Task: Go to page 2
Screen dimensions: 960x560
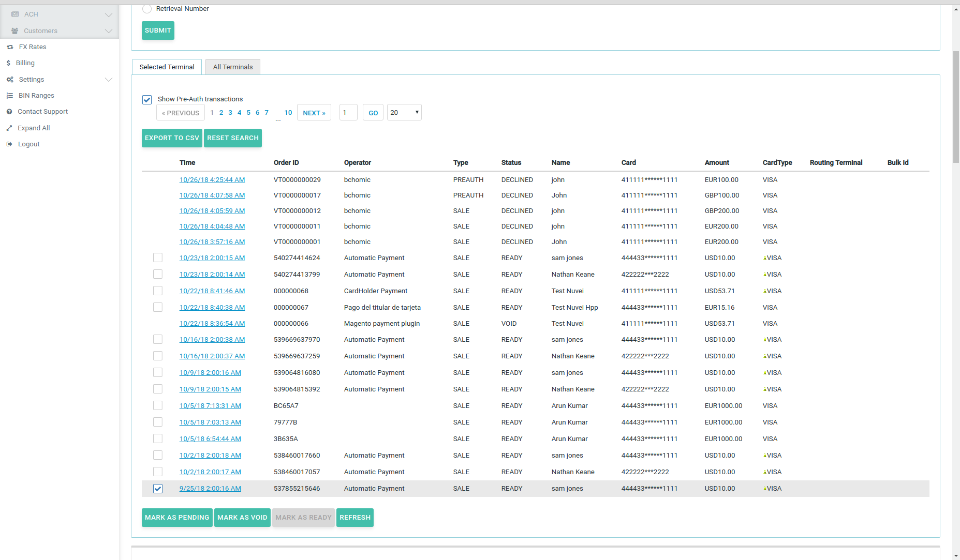Action: (x=221, y=113)
